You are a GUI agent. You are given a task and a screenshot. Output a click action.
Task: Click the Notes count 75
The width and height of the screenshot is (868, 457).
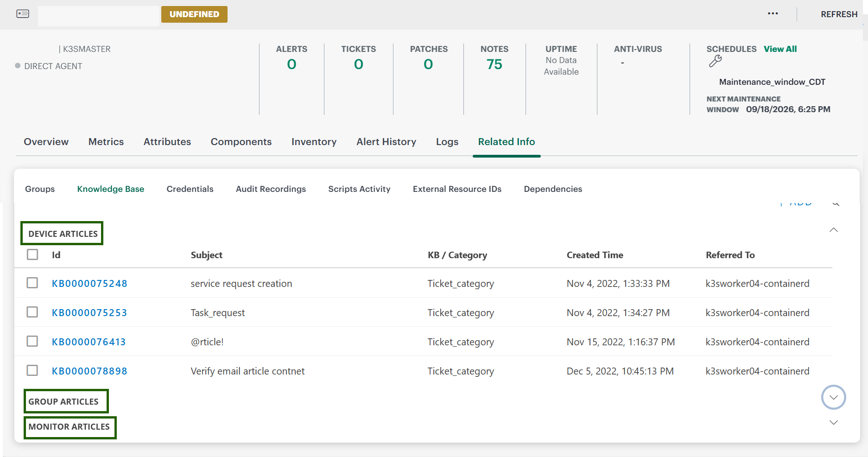[x=494, y=64]
